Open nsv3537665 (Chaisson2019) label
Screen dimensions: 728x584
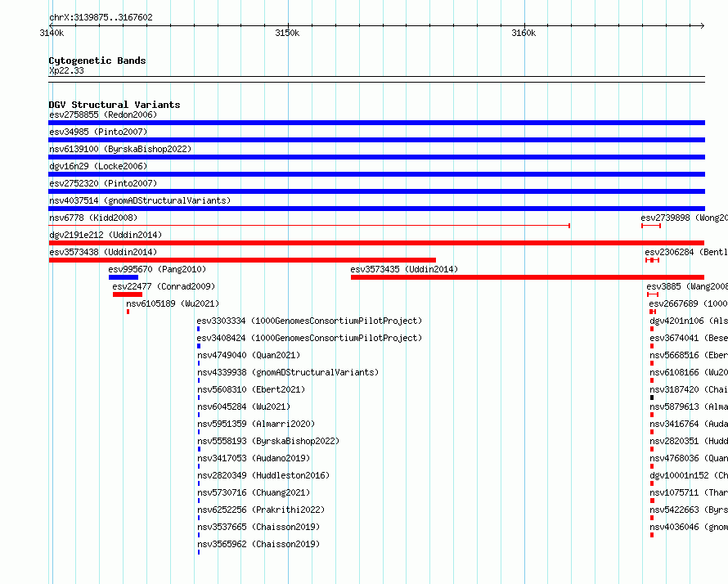click(258, 527)
